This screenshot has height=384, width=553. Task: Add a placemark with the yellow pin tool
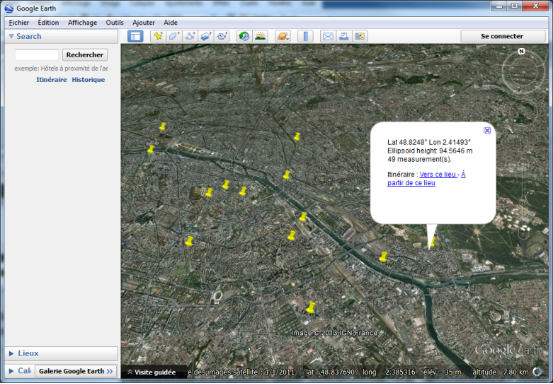158,36
